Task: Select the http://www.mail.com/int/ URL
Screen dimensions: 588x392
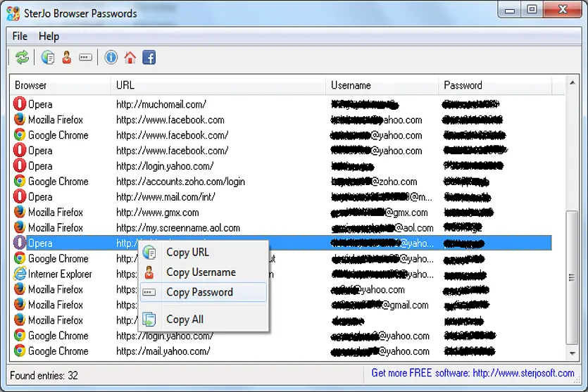Action: [165, 197]
